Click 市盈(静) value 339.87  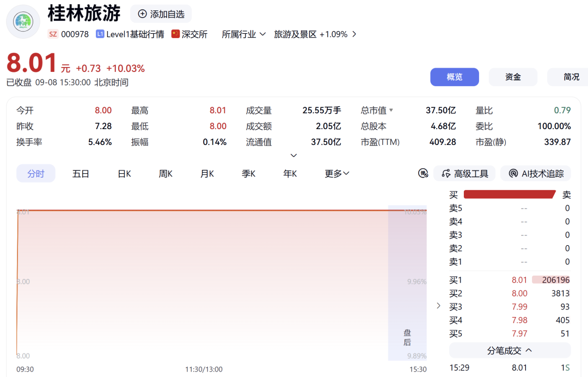pyautogui.click(x=558, y=142)
